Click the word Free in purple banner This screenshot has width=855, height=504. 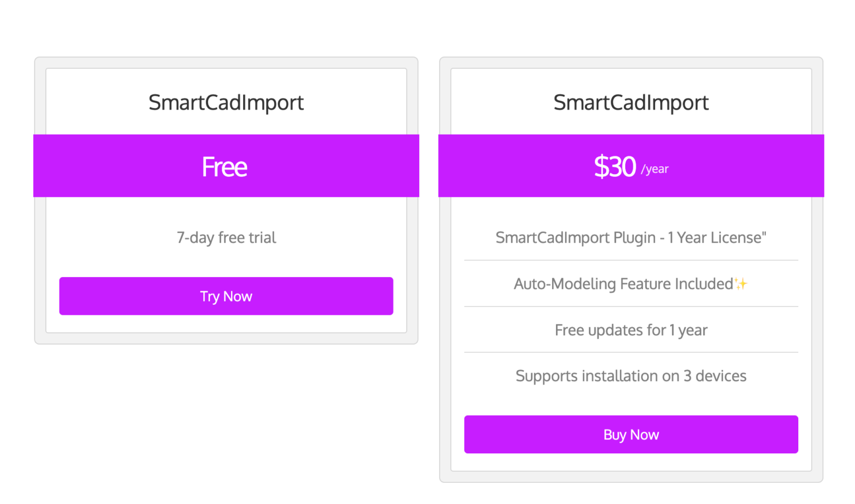[x=224, y=167]
